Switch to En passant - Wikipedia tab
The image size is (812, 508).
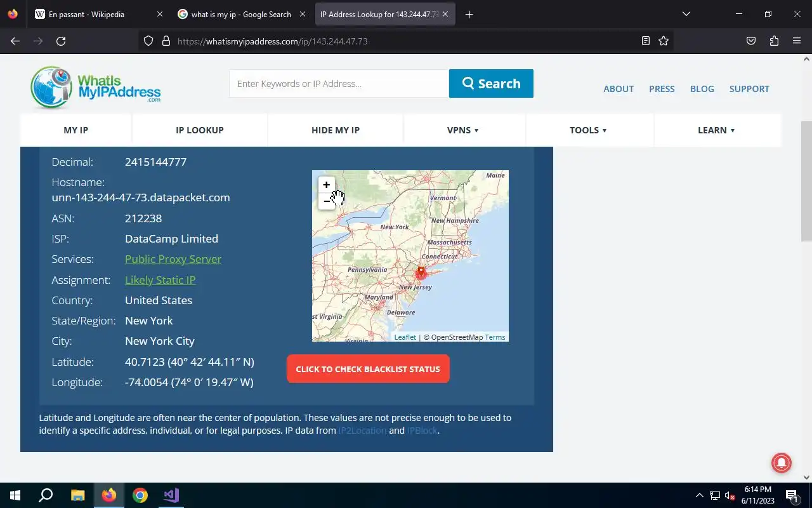coord(99,14)
